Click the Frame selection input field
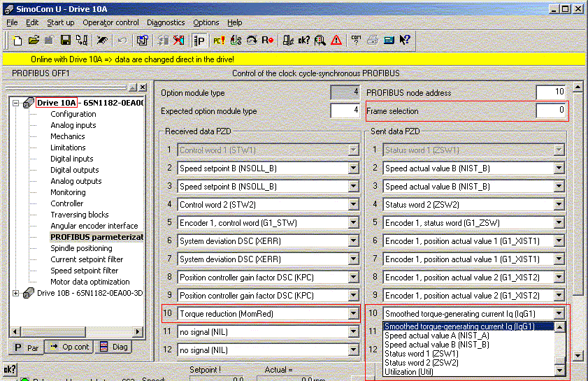 pos(550,110)
